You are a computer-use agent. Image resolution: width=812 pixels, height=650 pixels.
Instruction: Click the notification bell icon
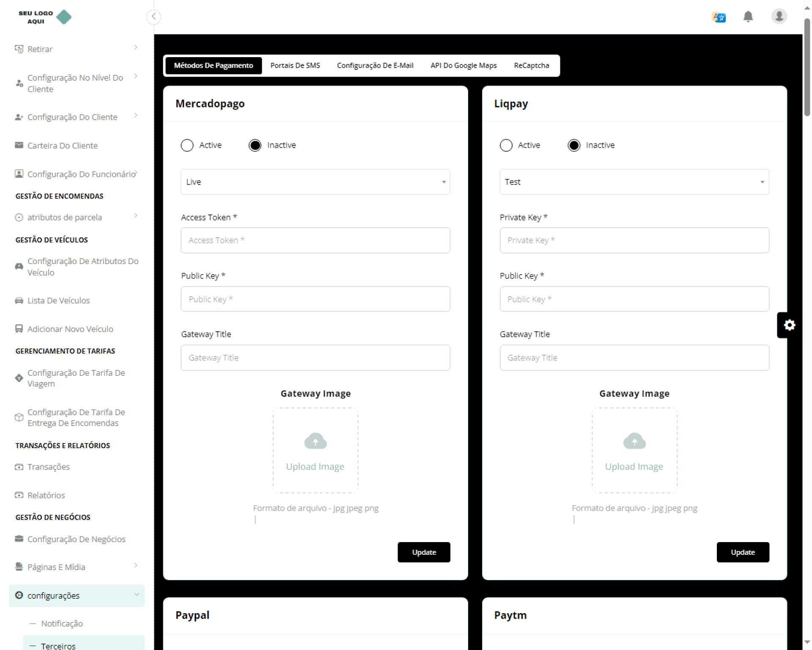(748, 17)
